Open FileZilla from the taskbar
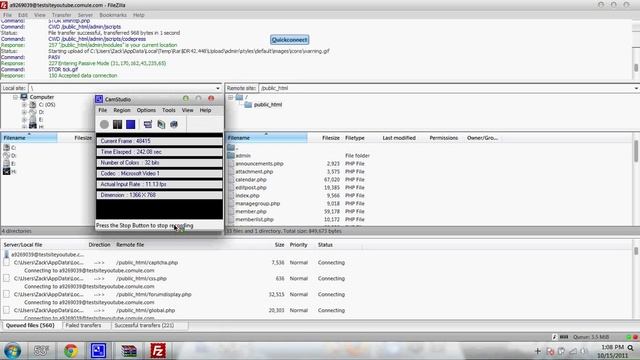640x360 pixels. 158,351
